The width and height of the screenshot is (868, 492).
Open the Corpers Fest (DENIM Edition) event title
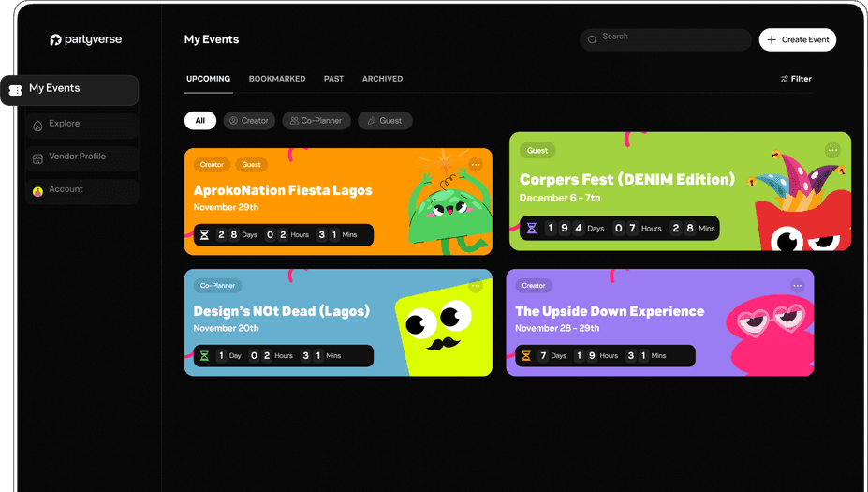(x=627, y=180)
